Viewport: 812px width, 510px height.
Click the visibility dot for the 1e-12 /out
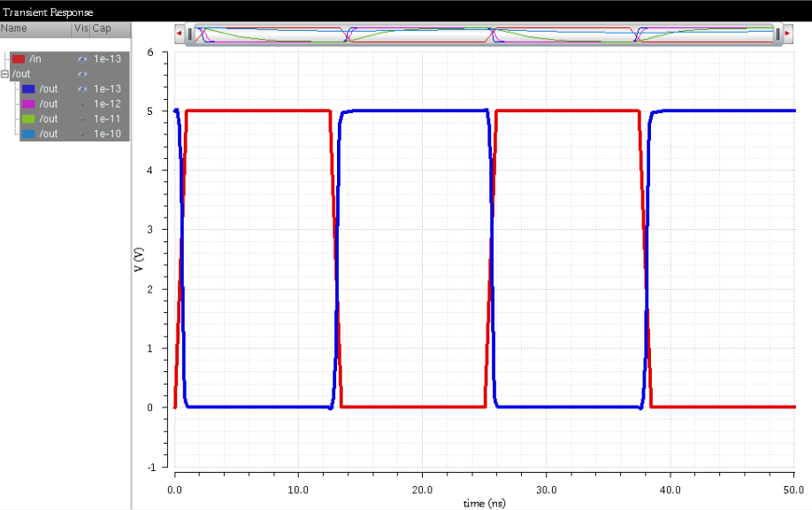click(x=82, y=104)
